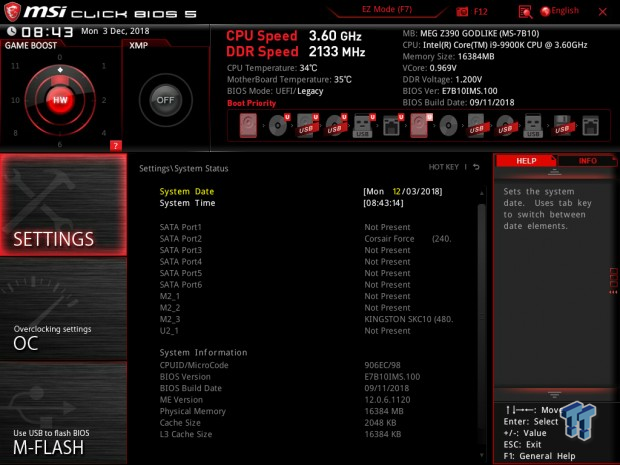Edit the System Time value 08:43:14
Screen dimensions: 620x465
383,203
